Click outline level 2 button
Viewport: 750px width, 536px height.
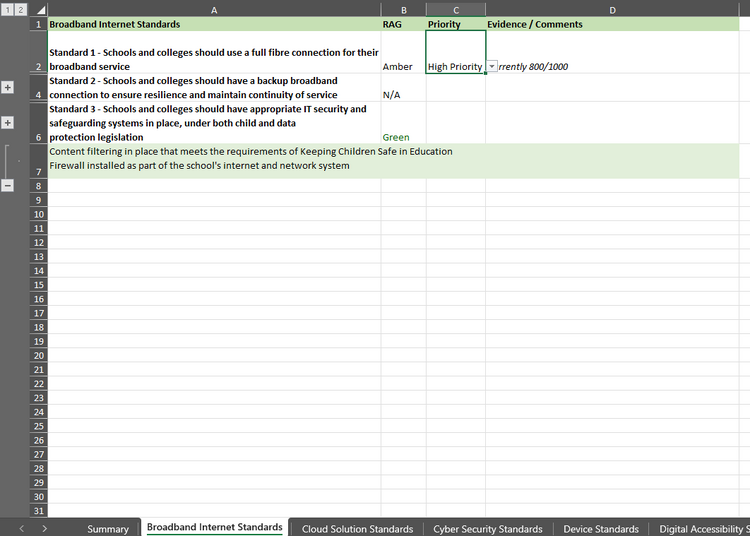[x=21, y=10]
